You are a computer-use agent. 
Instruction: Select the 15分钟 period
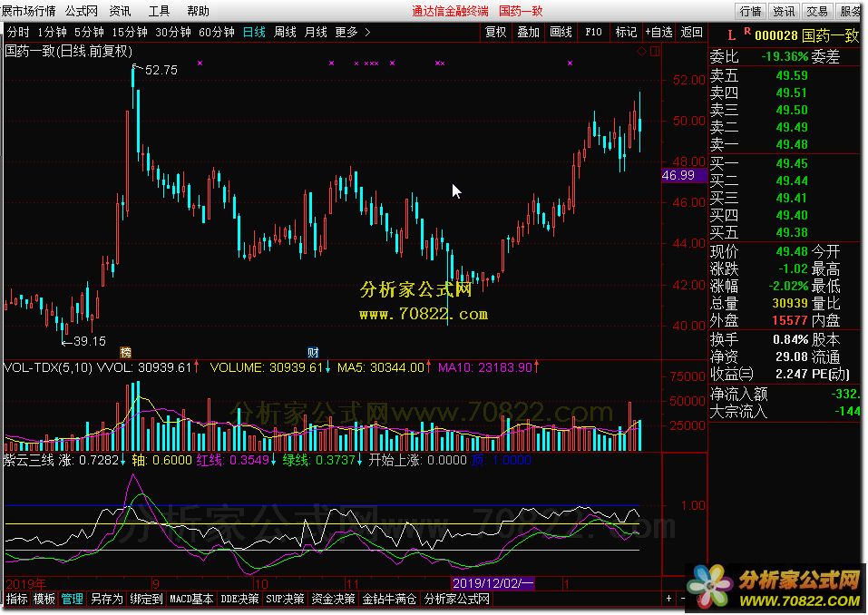[130, 32]
